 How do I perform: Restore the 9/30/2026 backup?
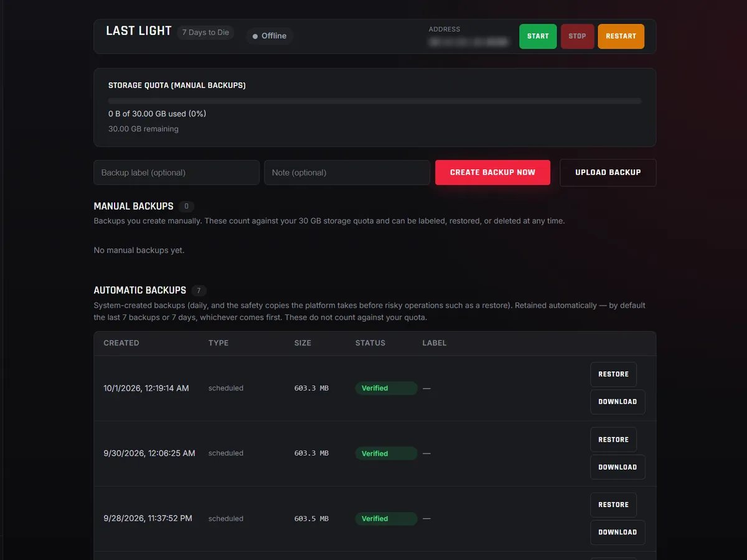click(613, 439)
